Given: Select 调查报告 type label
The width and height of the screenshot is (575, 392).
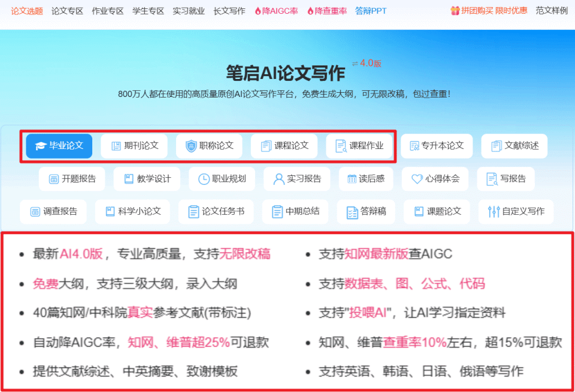Looking at the screenshot, I should 60,211.
